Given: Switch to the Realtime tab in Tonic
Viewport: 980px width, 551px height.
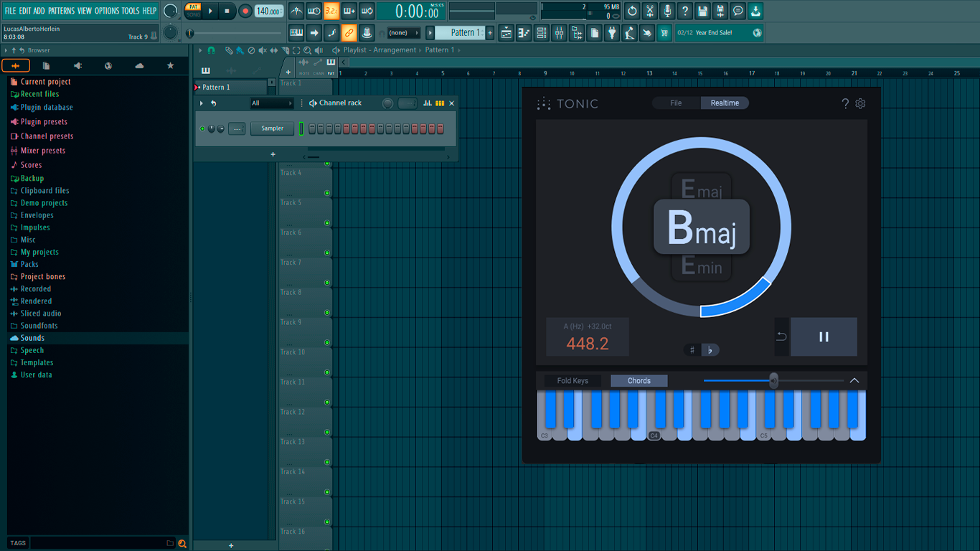Looking at the screenshot, I should pyautogui.click(x=725, y=103).
